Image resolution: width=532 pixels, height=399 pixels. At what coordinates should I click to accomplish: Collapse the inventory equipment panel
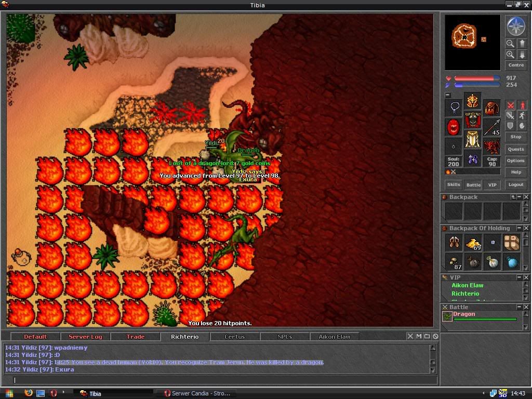tap(448, 95)
